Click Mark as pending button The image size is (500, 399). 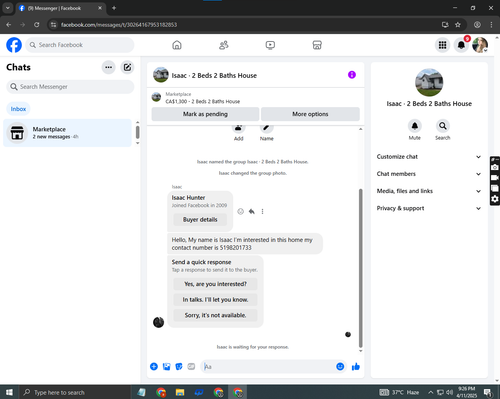[x=205, y=114]
